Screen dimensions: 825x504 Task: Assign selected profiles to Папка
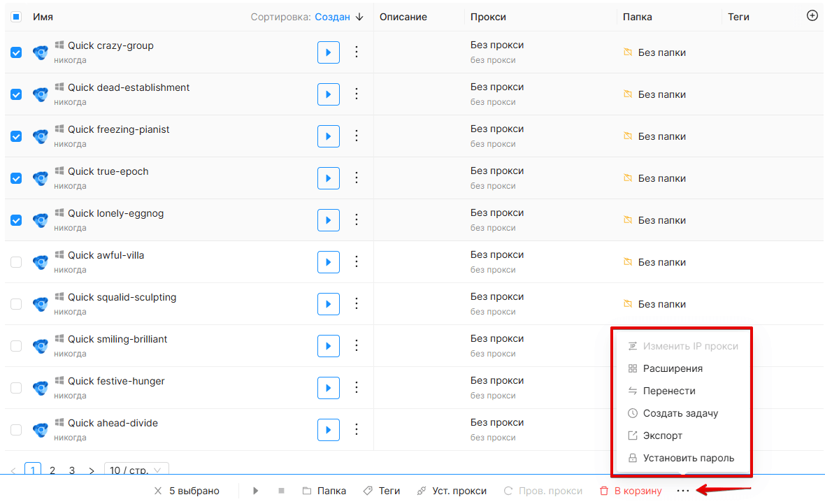click(324, 491)
